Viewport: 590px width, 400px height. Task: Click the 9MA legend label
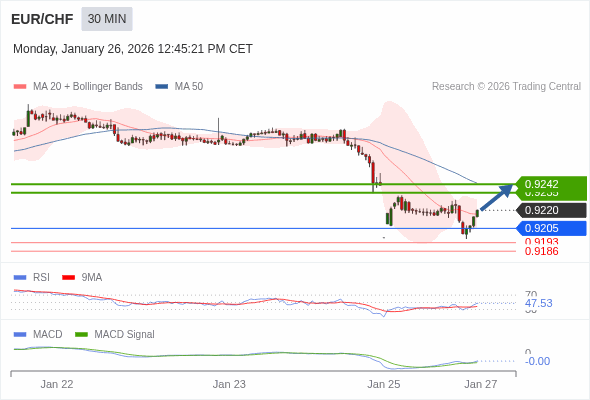[x=92, y=277]
